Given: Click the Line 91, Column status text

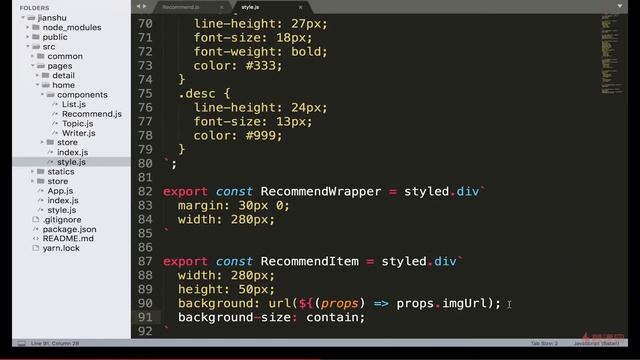Looking at the screenshot, I should coord(55,343).
